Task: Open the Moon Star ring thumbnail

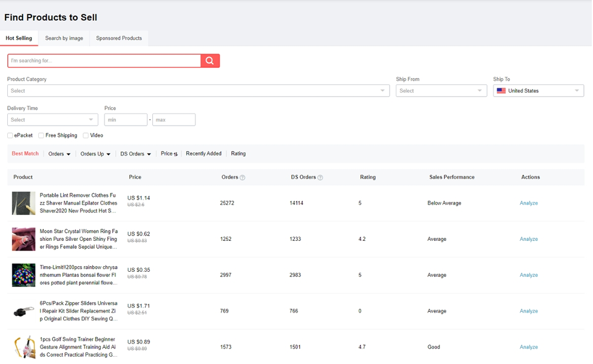Action: coord(24,239)
